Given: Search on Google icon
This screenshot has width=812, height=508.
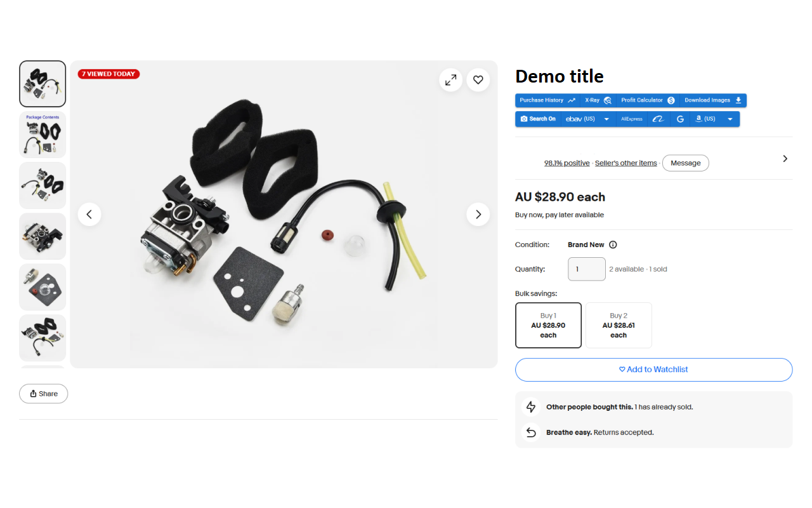Looking at the screenshot, I should (x=680, y=119).
